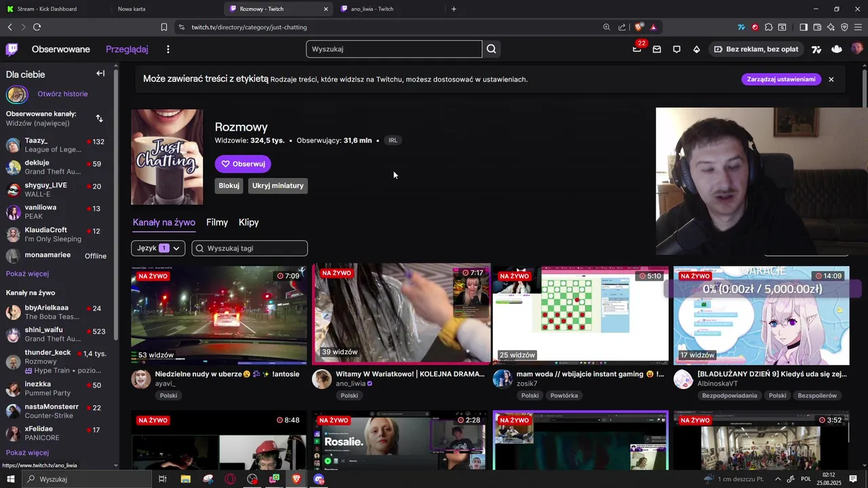The width and height of the screenshot is (868, 488).
Task: Bookmark this page in the address bar
Action: 164,27
